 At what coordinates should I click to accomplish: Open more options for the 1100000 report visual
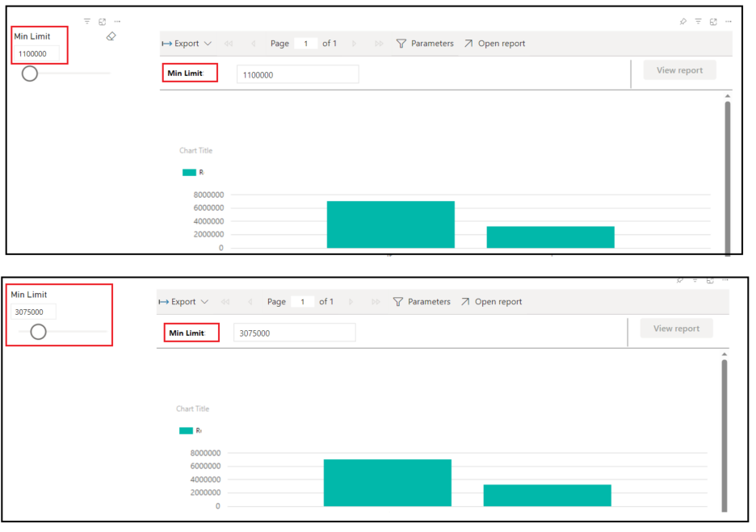[x=729, y=22]
